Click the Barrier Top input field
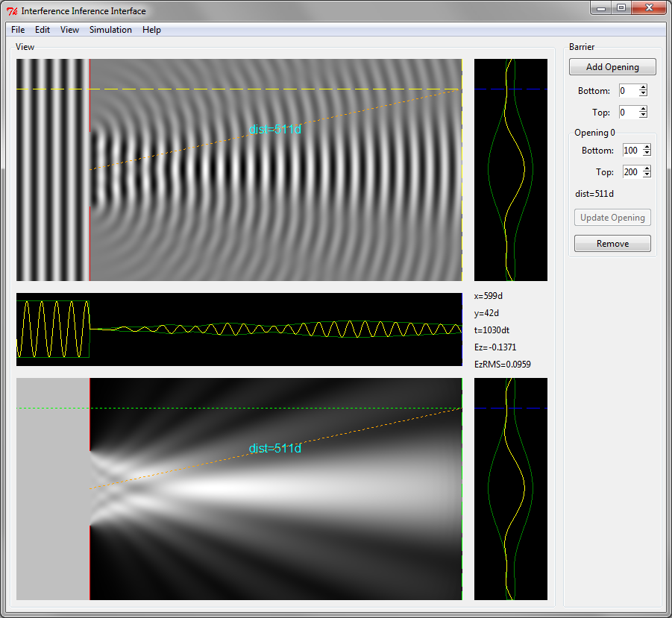672x618 pixels. [629, 113]
